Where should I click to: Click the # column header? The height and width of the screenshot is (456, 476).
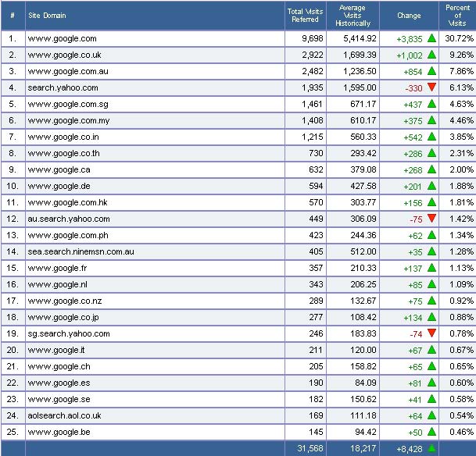pyautogui.click(x=13, y=16)
